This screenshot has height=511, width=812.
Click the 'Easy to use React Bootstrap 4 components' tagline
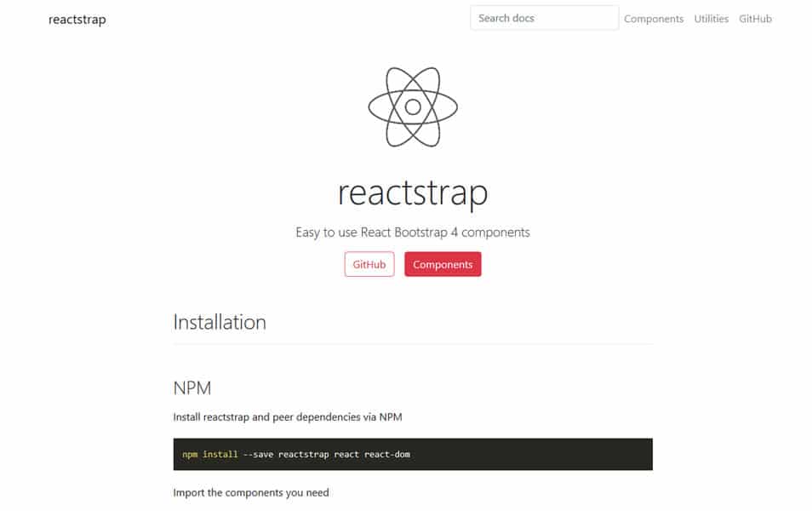coord(414,231)
